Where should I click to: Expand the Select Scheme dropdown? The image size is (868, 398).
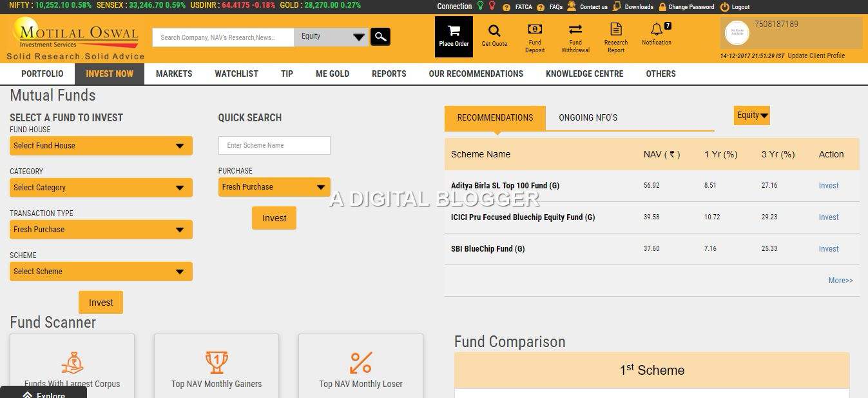(x=101, y=272)
